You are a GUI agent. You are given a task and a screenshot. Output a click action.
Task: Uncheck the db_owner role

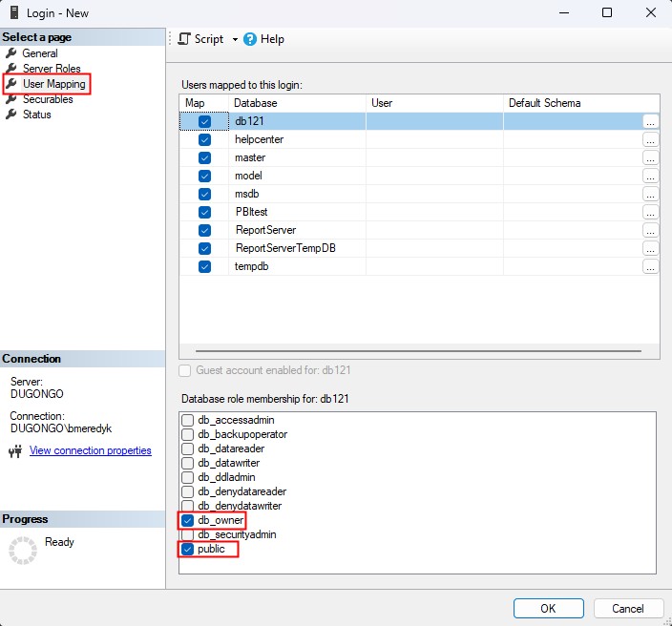[x=187, y=521]
